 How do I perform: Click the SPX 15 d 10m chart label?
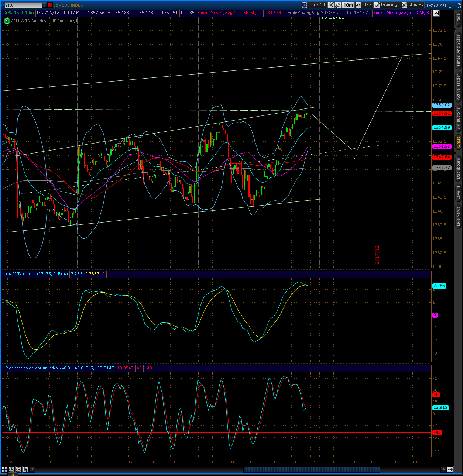(x=19, y=13)
